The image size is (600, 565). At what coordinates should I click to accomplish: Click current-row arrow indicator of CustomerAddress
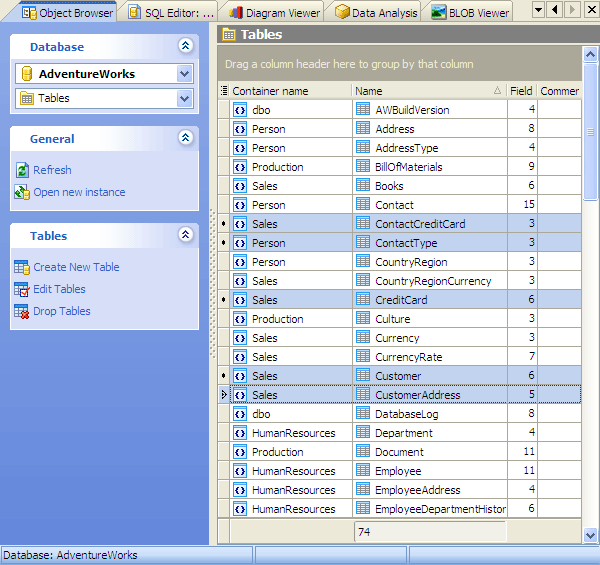tap(224, 394)
